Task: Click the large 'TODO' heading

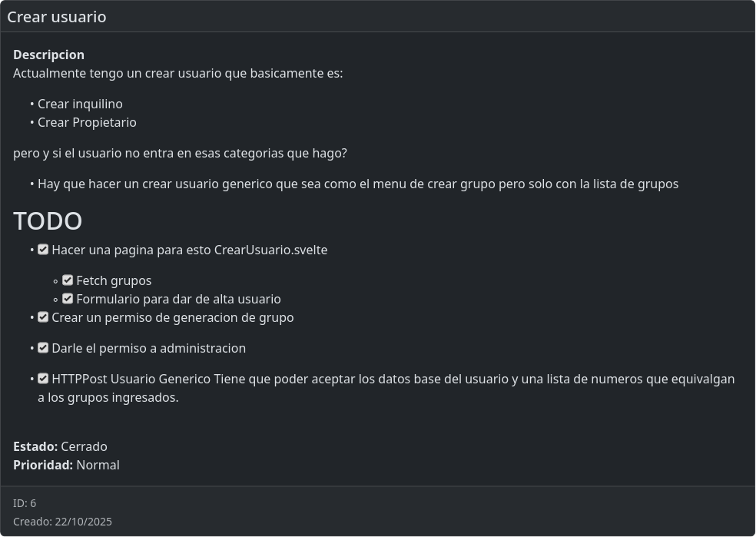Action: coord(48,221)
